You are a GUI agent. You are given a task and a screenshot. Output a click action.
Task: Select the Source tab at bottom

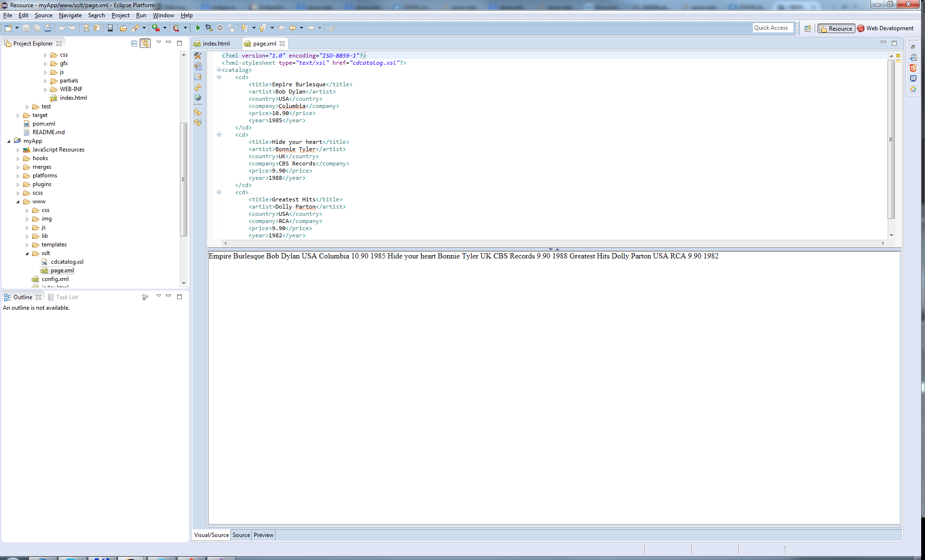[x=241, y=535]
